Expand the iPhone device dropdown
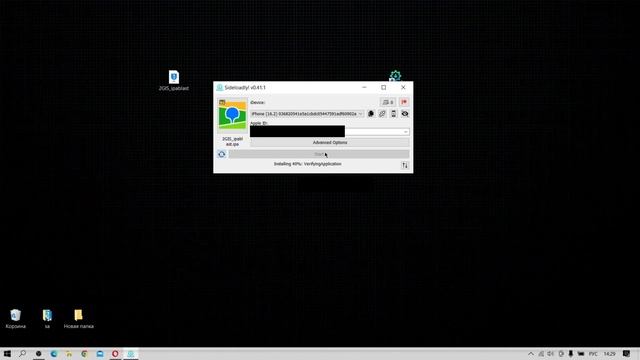This screenshot has height=360, width=640. 307,114
